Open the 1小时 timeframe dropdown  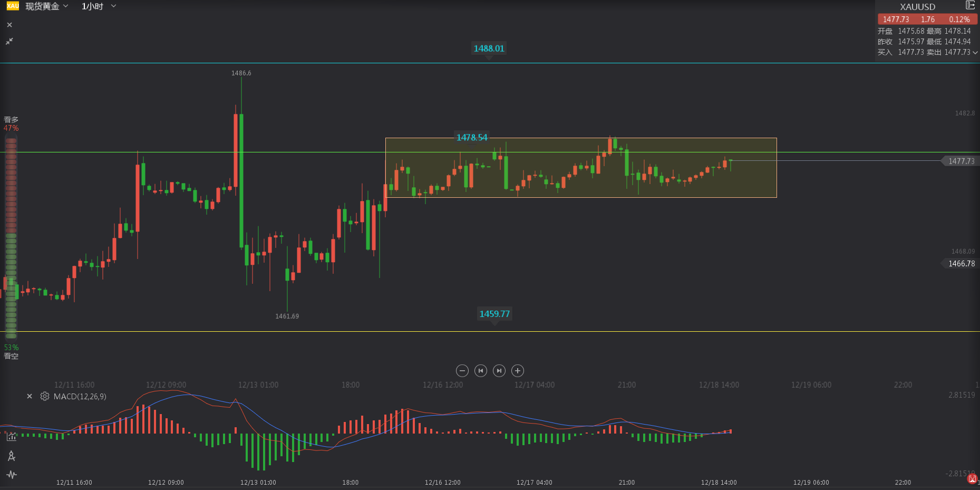pos(99,6)
